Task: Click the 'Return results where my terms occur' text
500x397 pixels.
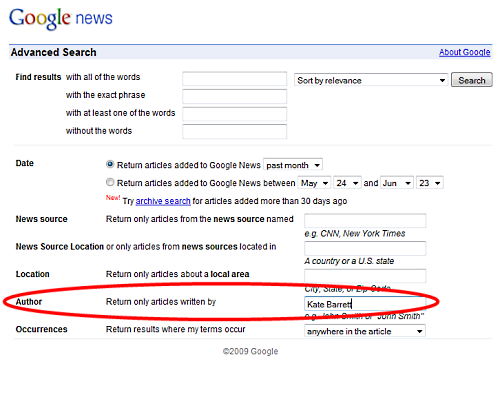Action: tap(175, 329)
